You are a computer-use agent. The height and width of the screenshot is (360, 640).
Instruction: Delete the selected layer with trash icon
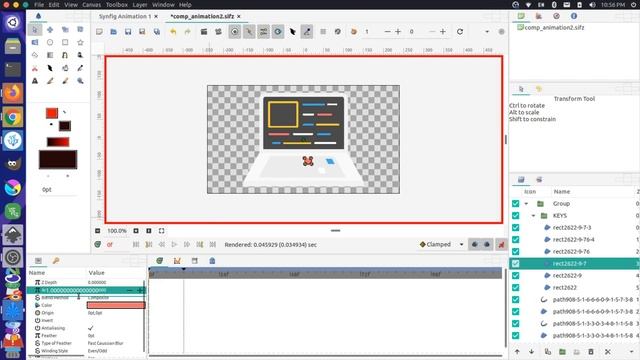point(591,351)
